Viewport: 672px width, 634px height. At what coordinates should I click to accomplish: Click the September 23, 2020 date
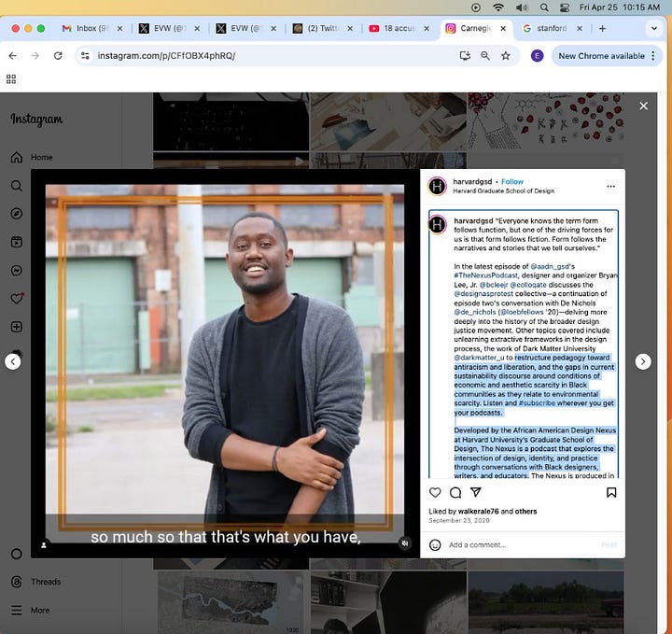coord(459,520)
